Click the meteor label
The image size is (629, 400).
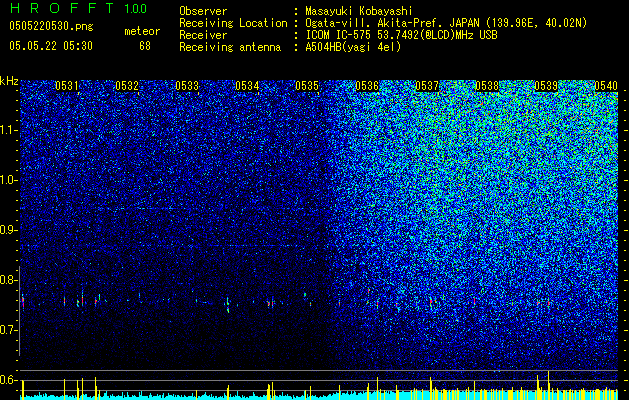coord(142,31)
